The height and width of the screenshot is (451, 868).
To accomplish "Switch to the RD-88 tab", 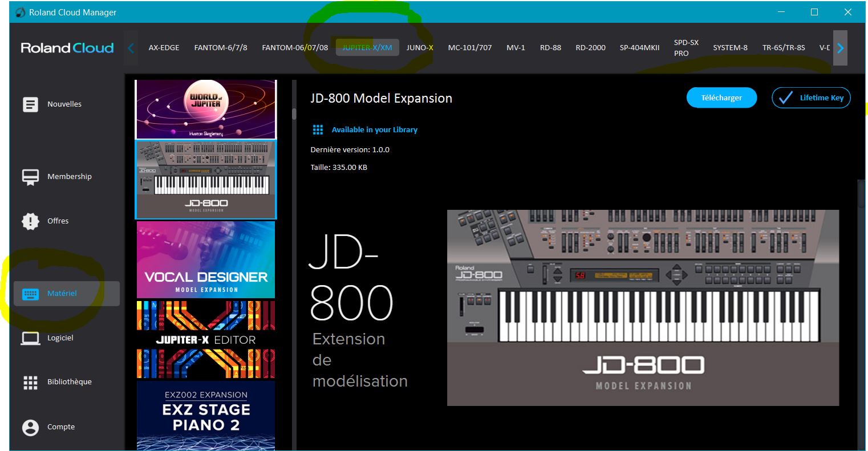I will (x=550, y=48).
